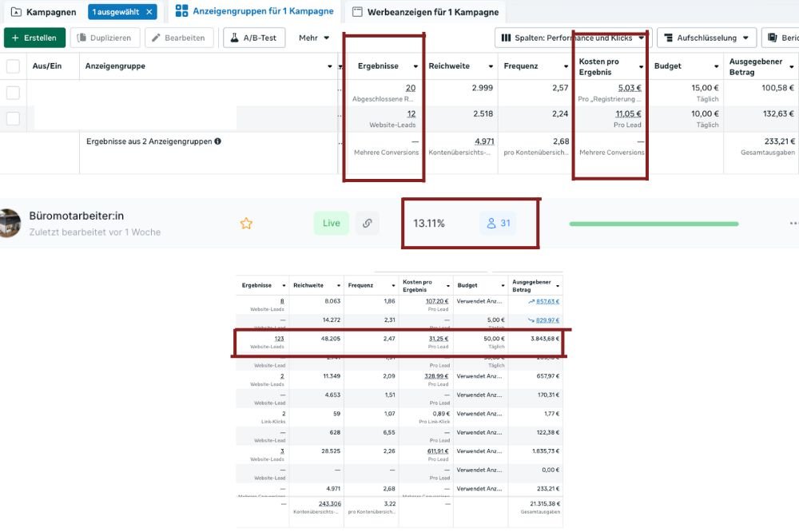Open the 'Spalten: Performance und Klicks' dropdown
This screenshot has width=799, height=532.
572,38
